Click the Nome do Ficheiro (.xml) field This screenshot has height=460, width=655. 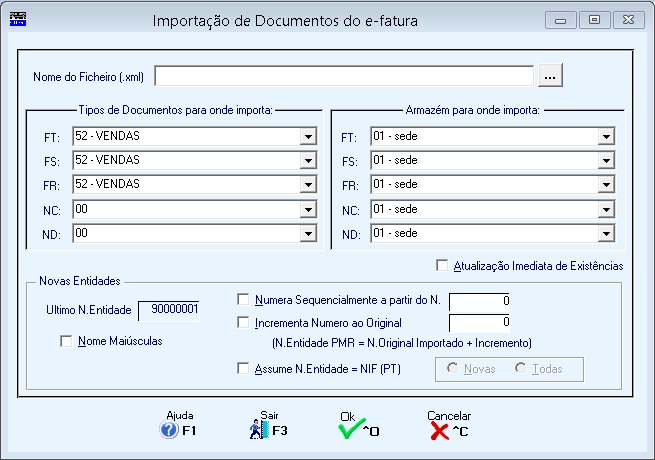click(344, 76)
